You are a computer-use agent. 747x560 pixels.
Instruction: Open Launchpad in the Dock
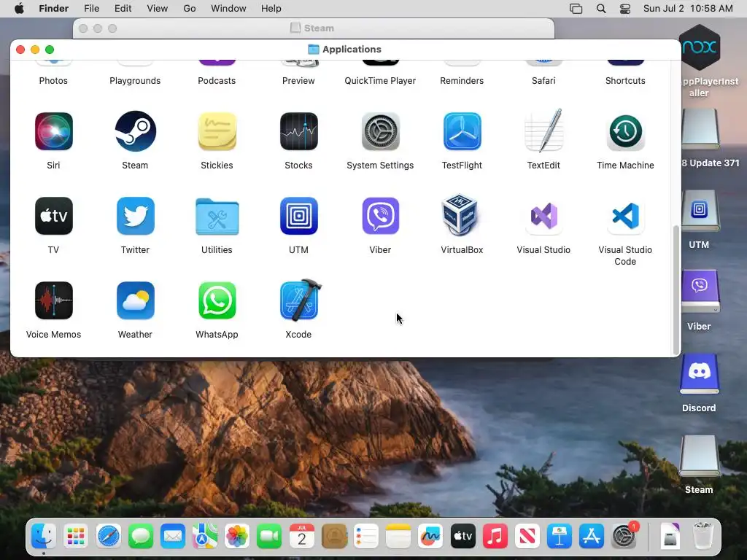click(76, 536)
